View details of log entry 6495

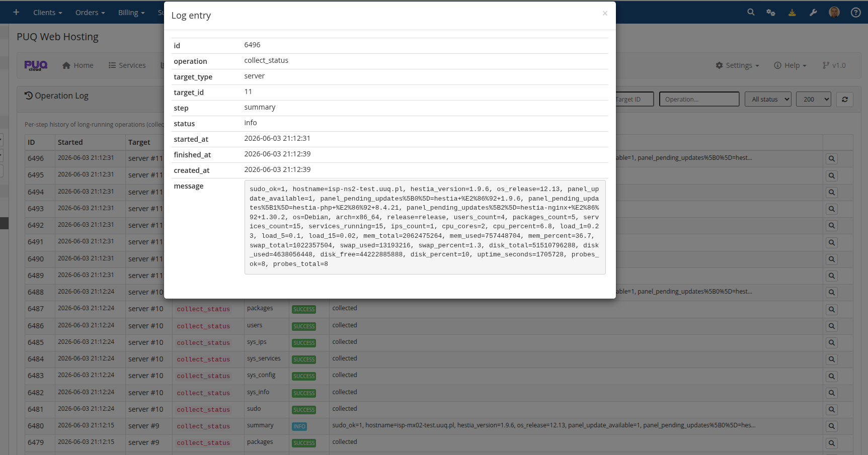pyautogui.click(x=832, y=175)
